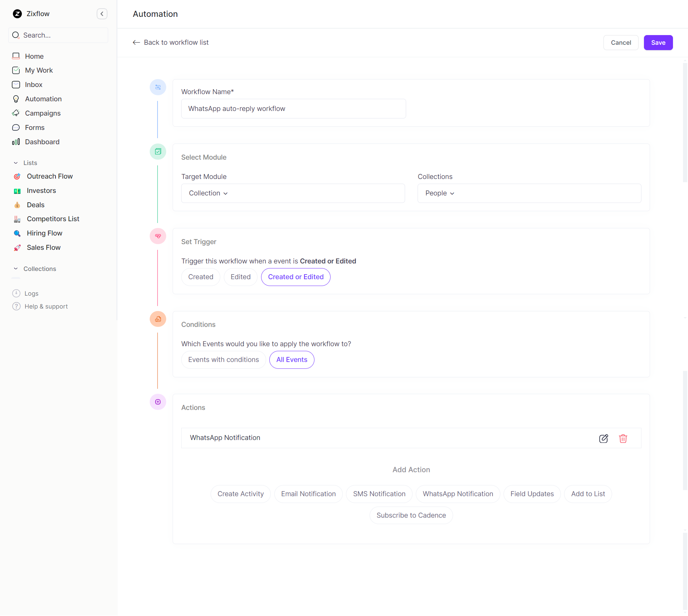688x616 pixels.
Task: Open Campaigns from the sidebar menu
Action: [43, 113]
